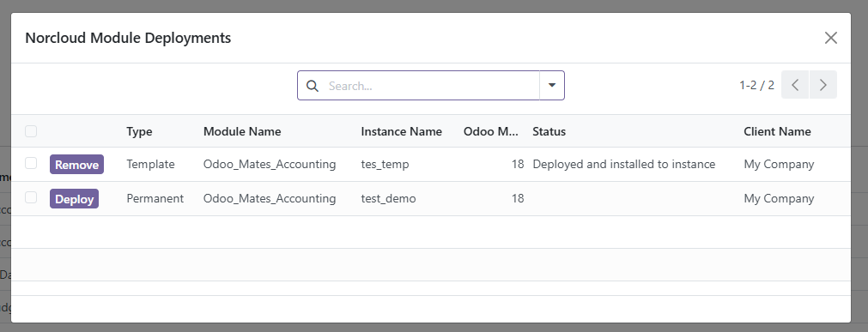Sort by Odoo M... column header
Screen dimensions: 868x332
pyautogui.click(x=491, y=132)
